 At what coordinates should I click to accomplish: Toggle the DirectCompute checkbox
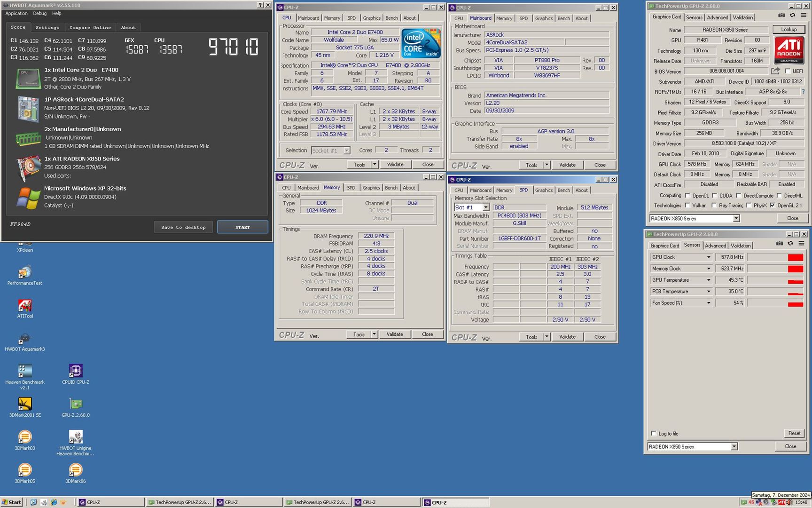pos(739,196)
